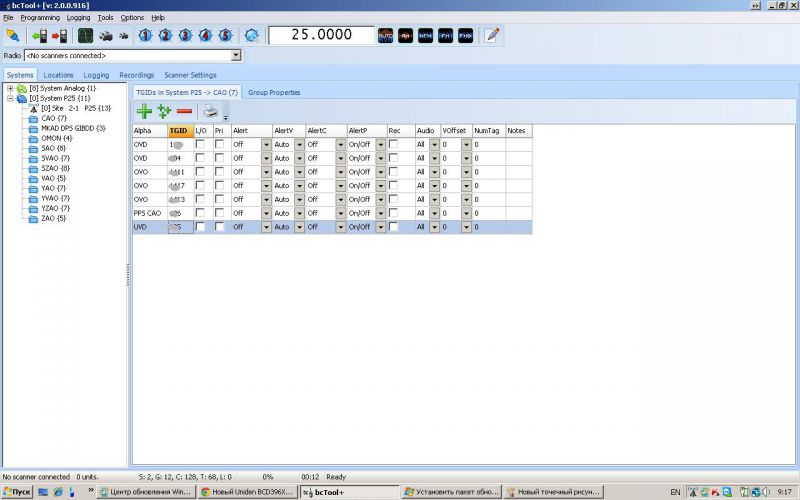800x500 pixels.
Task: Click download-from-scanner green arrow icon
Action: (x=39, y=36)
